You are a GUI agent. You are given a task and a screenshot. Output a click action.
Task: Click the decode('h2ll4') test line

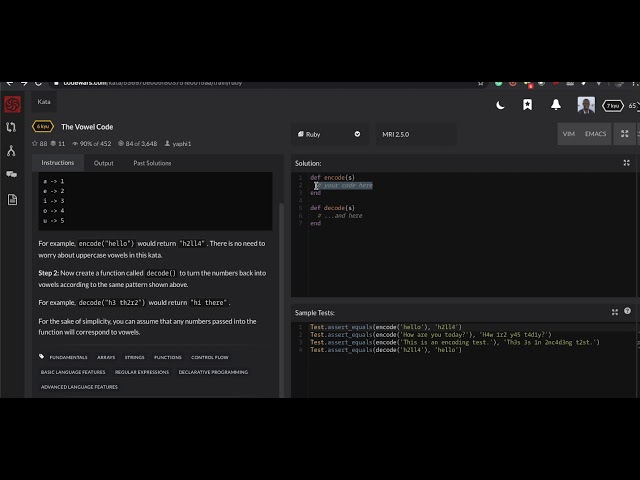pyautogui.click(x=386, y=350)
